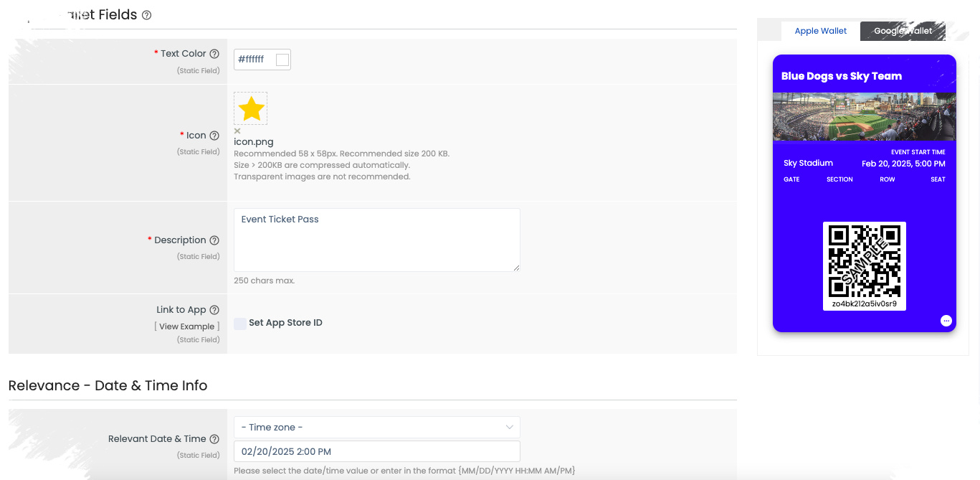Click the help icon beside Text Color
Image resolution: width=980 pixels, height=480 pixels.
pos(214,54)
